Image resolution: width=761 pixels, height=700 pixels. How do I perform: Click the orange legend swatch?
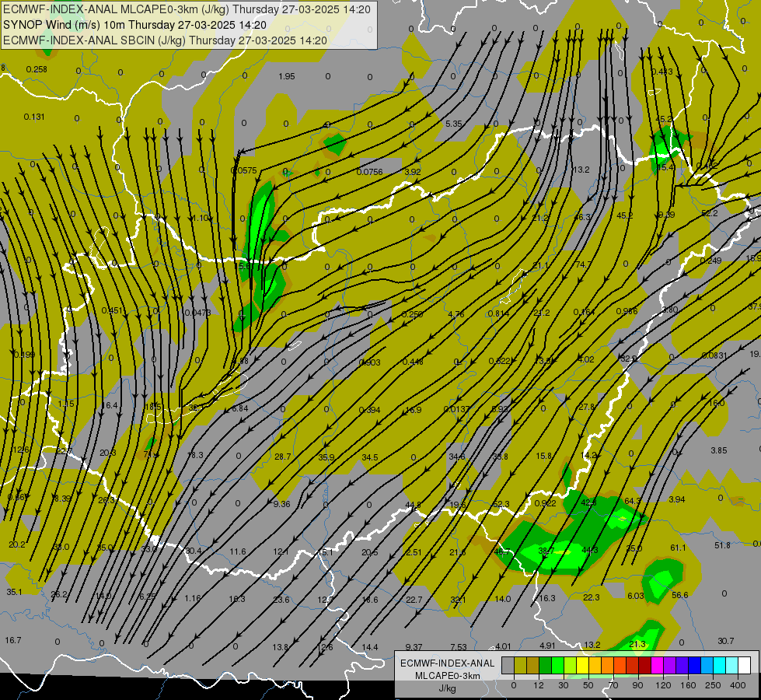[608, 665]
